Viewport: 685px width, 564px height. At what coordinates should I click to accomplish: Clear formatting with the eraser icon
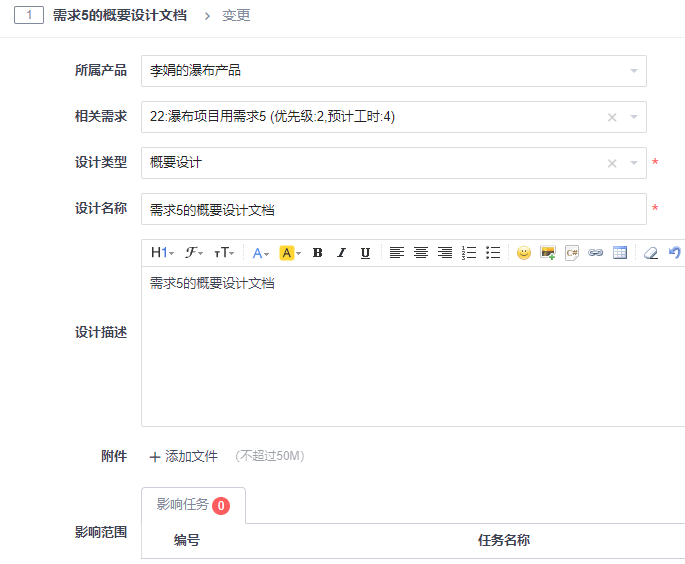pos(651,253)
